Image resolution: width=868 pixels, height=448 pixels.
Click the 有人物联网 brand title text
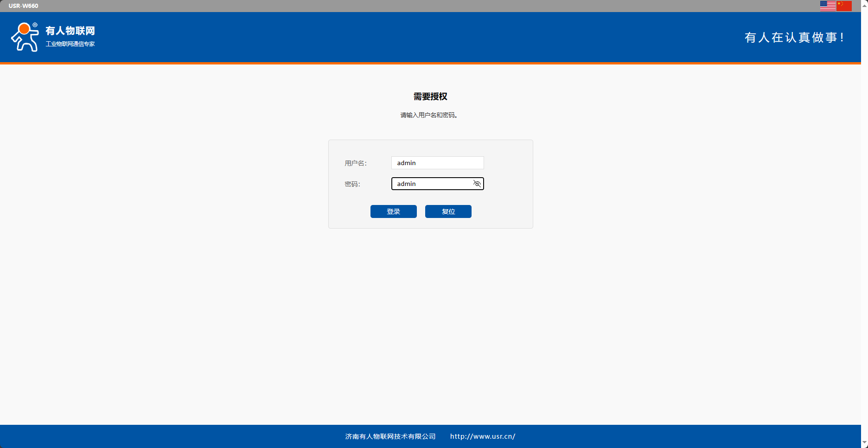(70, 31)
